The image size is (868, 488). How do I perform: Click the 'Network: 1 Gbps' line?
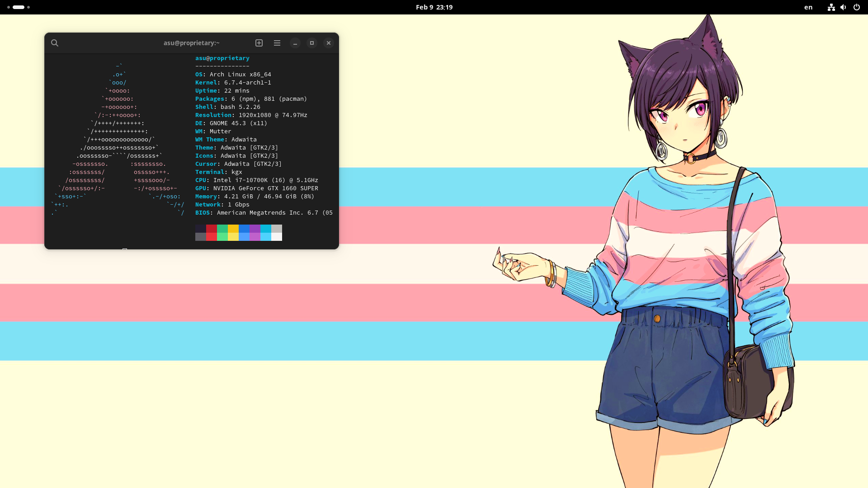[222, 205]
